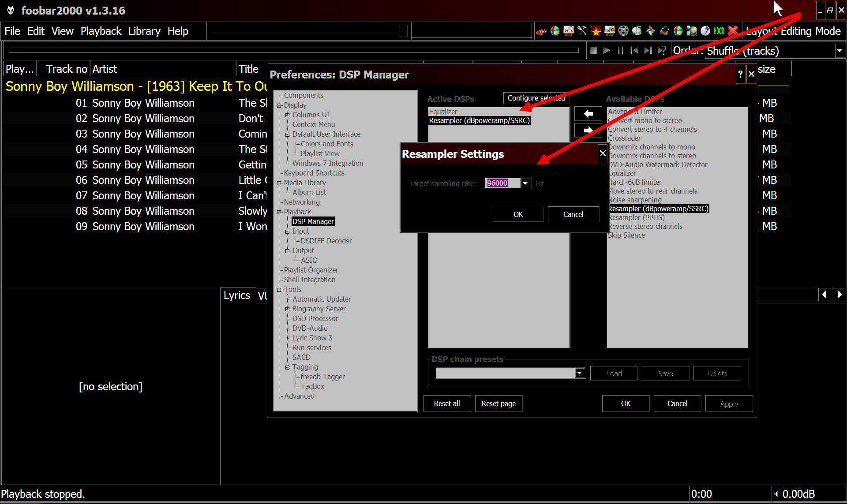Click the right arrow to remove DSP

coord(588,130)
